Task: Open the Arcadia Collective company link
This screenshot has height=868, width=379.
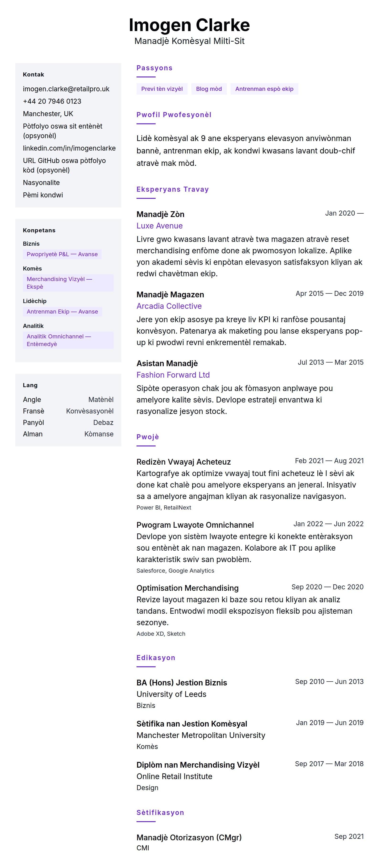Action: [169, 306]
